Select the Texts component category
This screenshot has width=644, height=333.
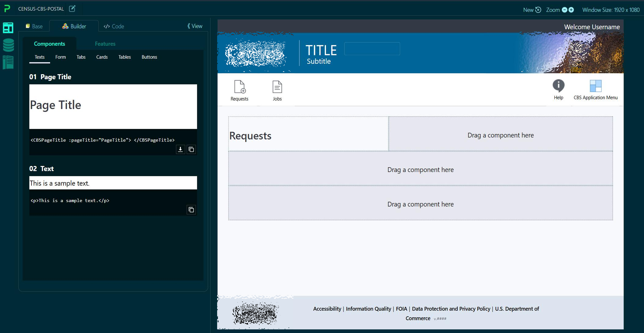coord(39,57)
